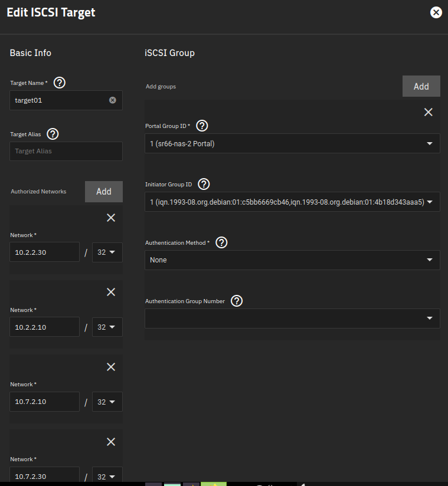Remove network 10.2.2.30 from Authorized Networks
The width and height of the screenshot is (448, 486).
[x=110, y=218]
